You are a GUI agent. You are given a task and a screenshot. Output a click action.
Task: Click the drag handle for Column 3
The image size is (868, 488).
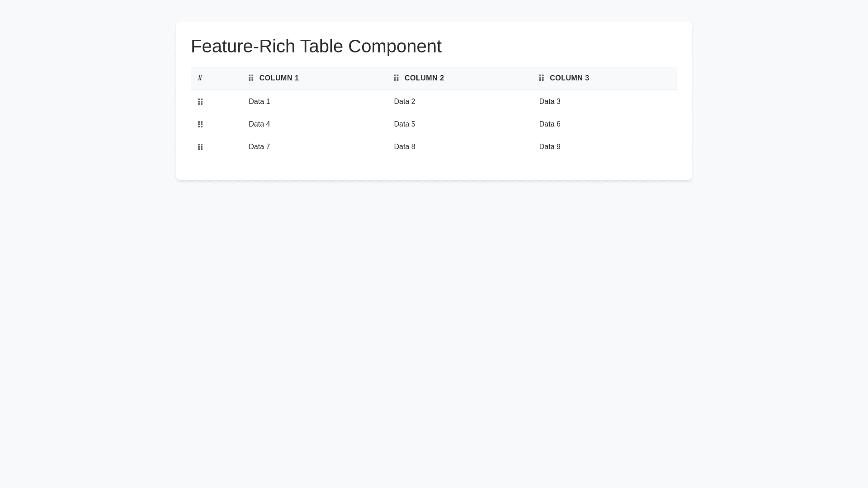coord(541,78)
